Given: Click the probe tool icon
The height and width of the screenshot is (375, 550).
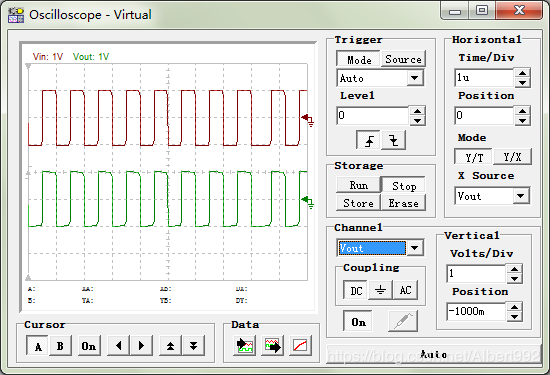Looking at the screenshot, I should coord(403,321).
